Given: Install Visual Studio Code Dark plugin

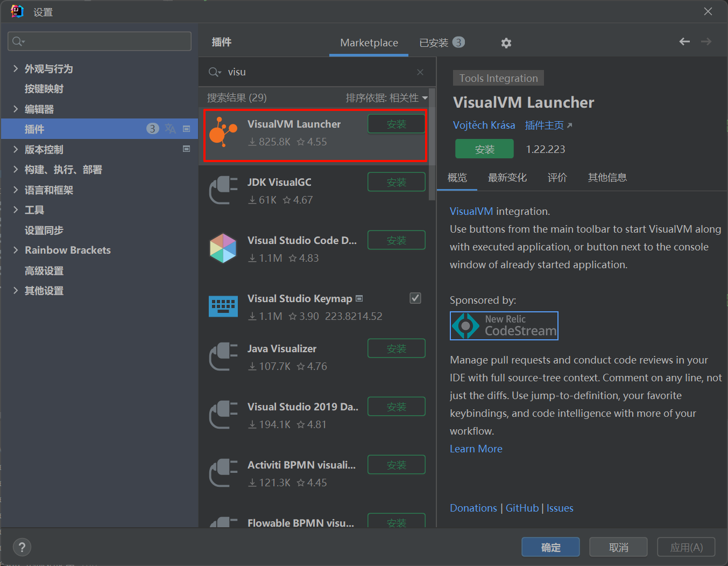Looking at the screenshot, I should [x=397, y=240].
